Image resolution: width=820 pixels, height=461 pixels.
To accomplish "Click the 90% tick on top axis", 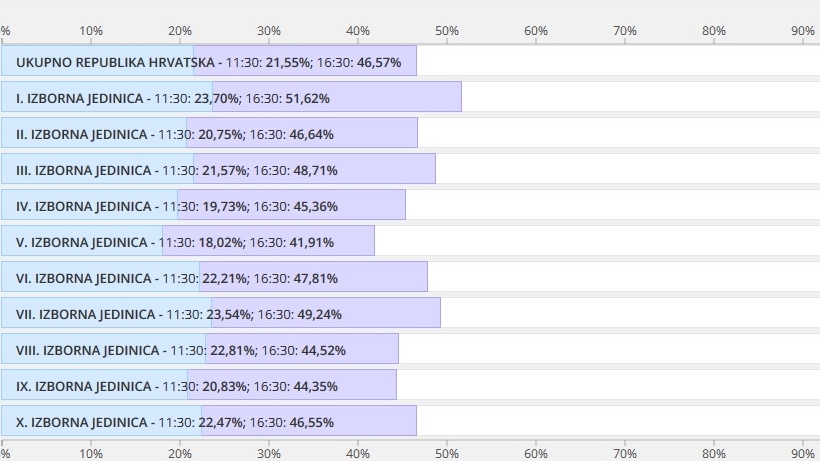I will pos(803,31).
